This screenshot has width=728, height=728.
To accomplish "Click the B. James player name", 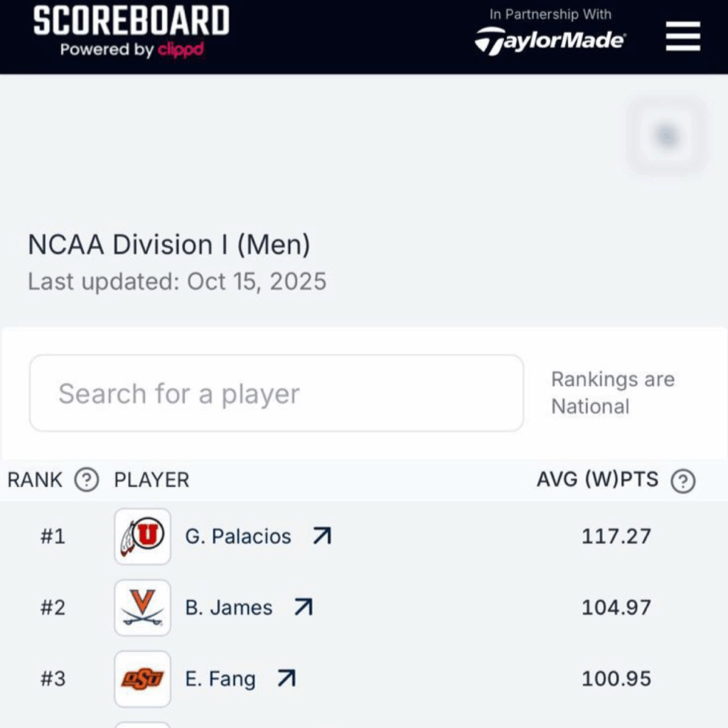I will pos(229,608).
